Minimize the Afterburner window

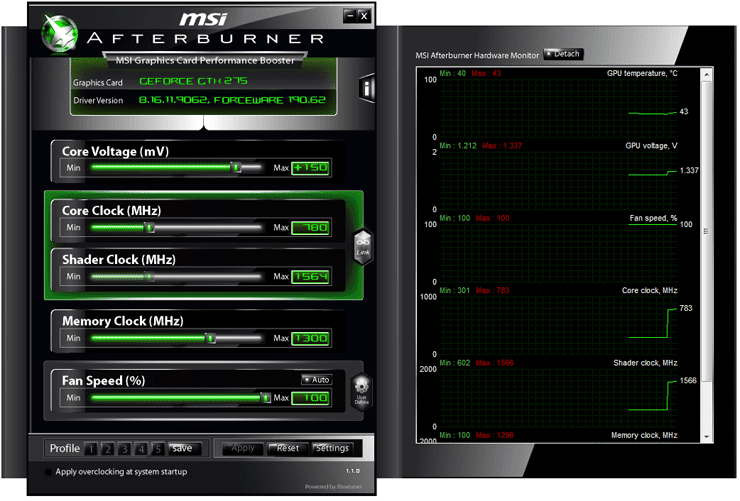pos(349,16)
